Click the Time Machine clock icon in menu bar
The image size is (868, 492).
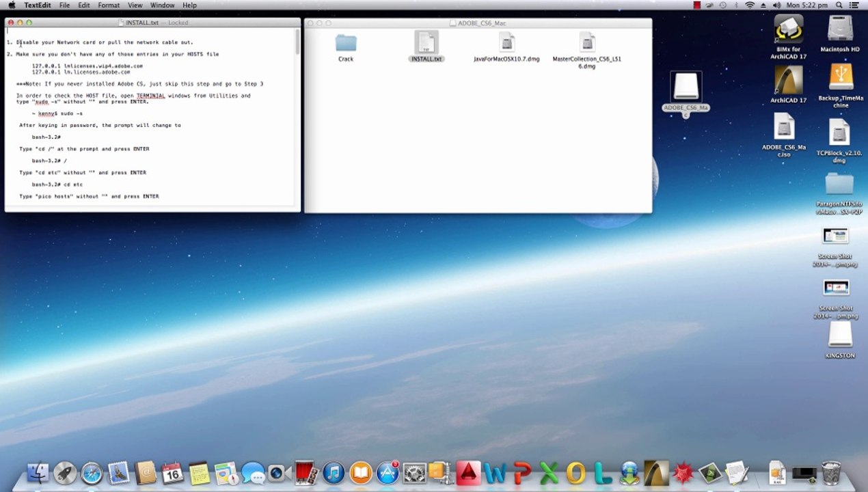tap(722, 5)
